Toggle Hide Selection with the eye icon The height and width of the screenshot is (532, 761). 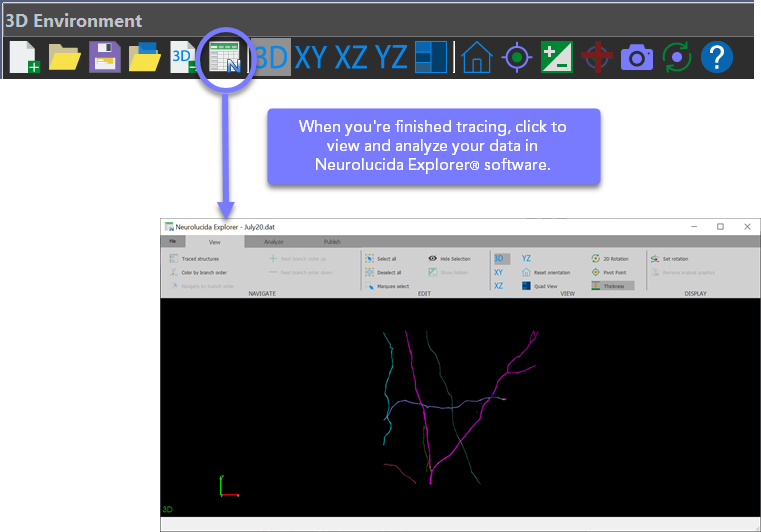click(449, 259)
